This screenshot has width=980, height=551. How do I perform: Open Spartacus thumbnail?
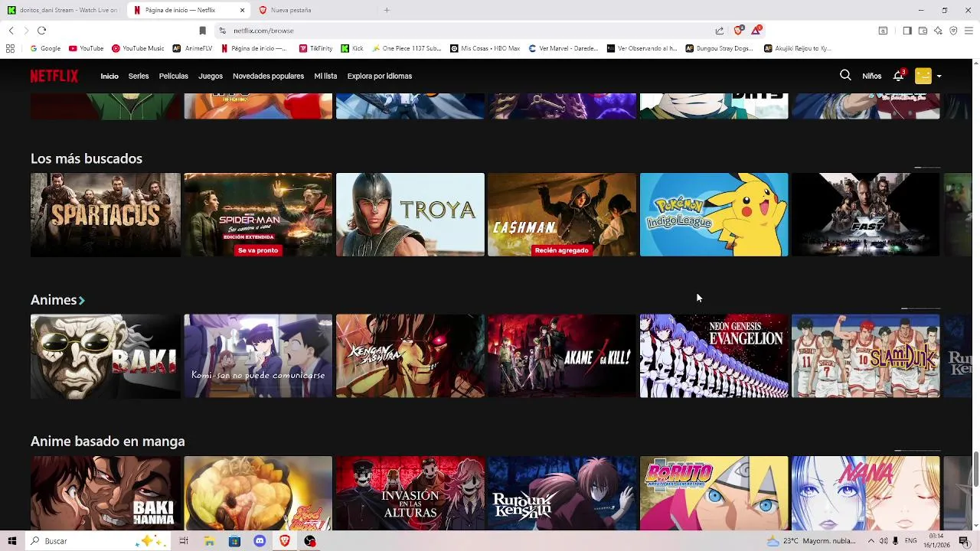(106, 214)
